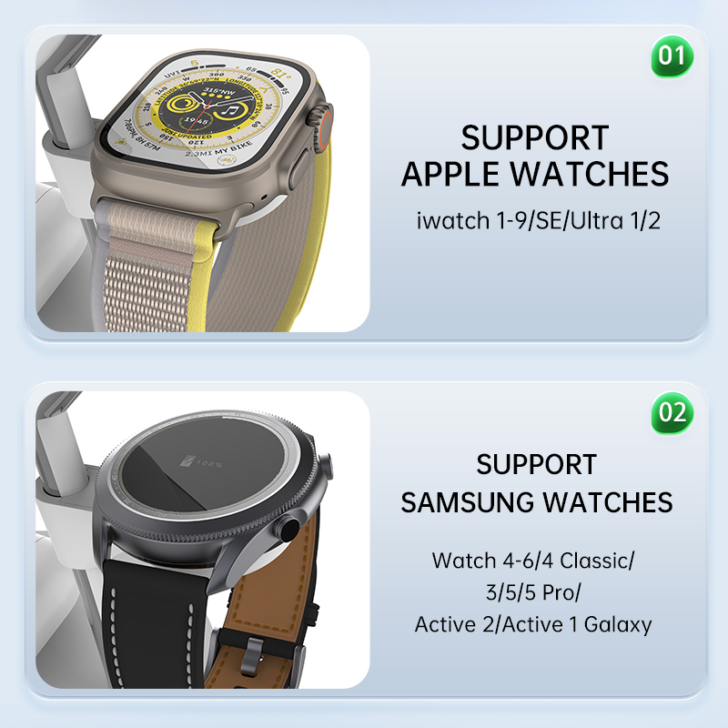Viewport: 728px width, 728px height.
Task: Click the green 01 number badge
Action: [672, 56]
